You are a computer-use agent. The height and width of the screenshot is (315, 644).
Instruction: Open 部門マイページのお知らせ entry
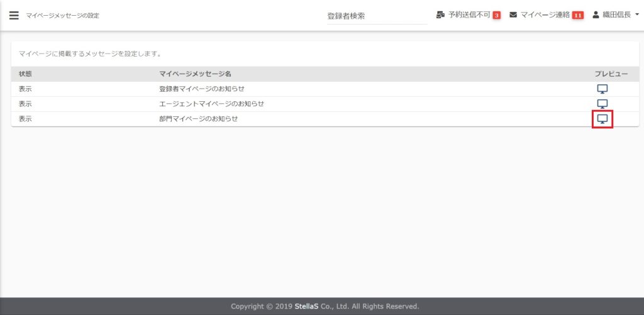click(198, 119)
